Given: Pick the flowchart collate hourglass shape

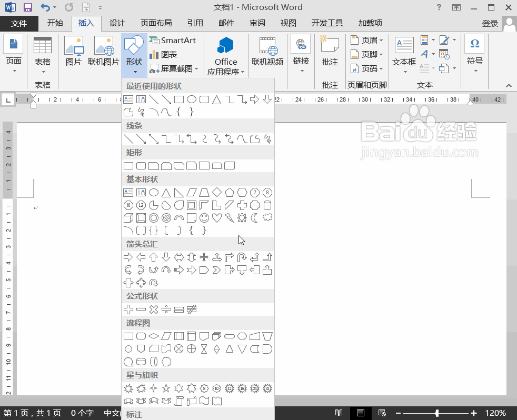Looking at the screenshot, I should tap(204, 349).
